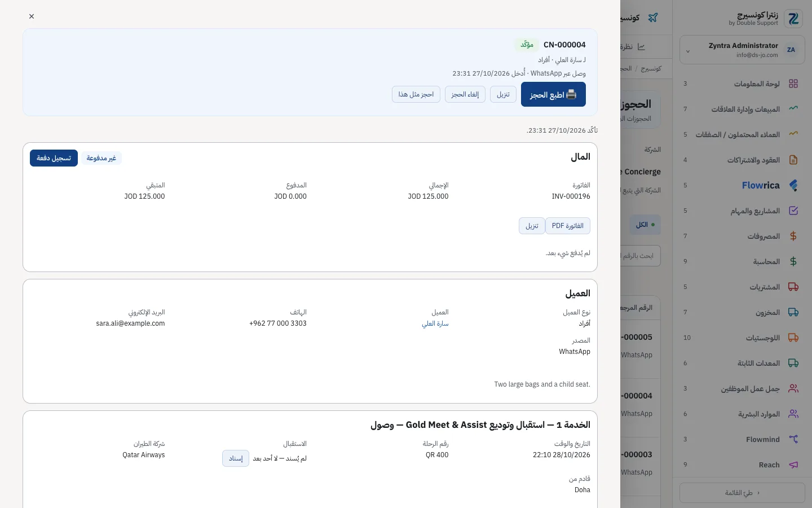Click 'احجز مثل هذا' to duplicate the booking
Viewport: 812px width, 508px height.
coord(416,94)
